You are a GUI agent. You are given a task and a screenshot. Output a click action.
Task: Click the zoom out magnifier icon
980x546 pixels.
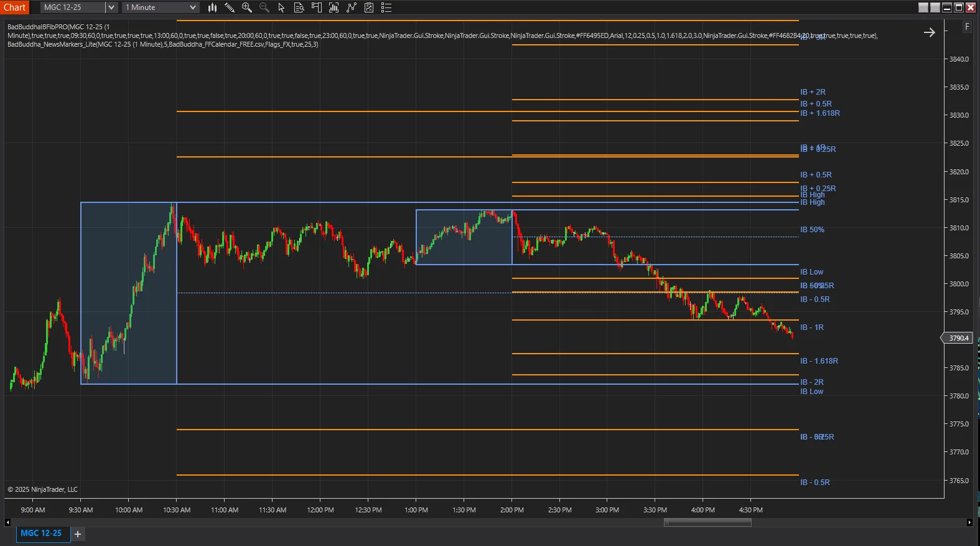[x=264, y=7]
